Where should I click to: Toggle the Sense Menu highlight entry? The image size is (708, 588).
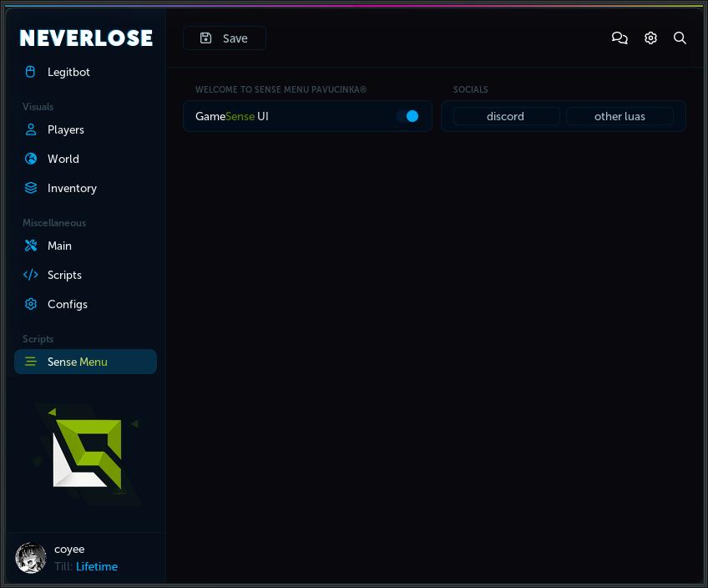click(85, 362)
